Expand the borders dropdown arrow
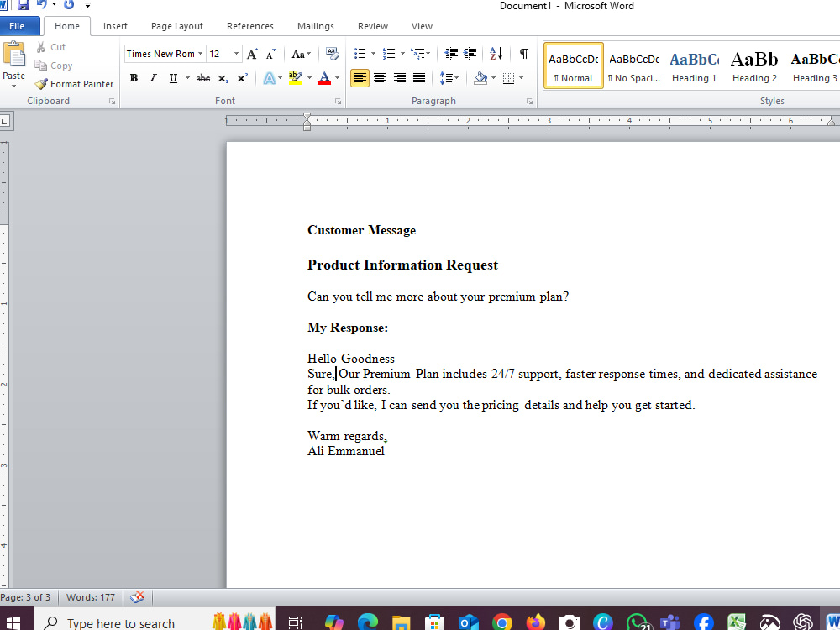This screenshot has height=630, width=840. tap(522, 79)
